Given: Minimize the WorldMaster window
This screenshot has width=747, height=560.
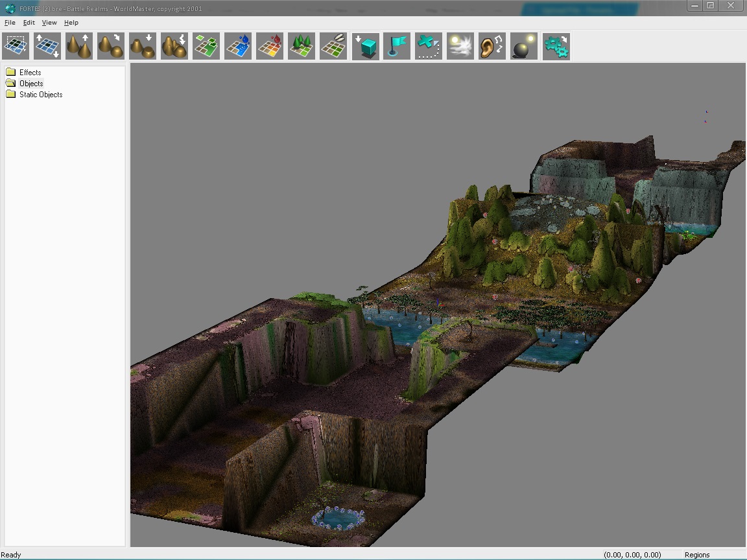Looking at the screenshot, I should [x=694, y=6].
